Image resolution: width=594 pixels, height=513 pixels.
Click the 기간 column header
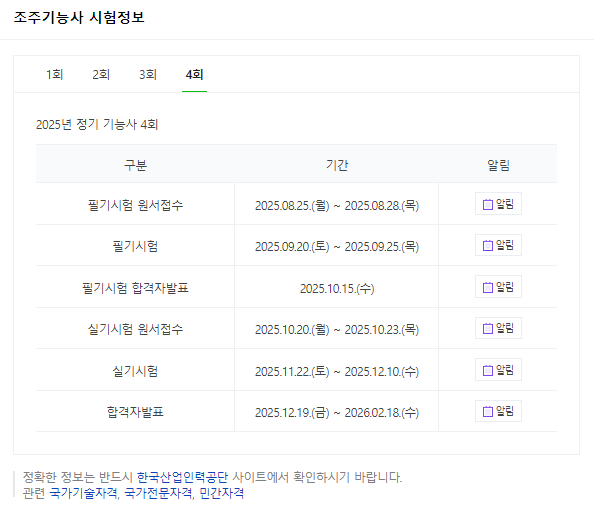337,165
